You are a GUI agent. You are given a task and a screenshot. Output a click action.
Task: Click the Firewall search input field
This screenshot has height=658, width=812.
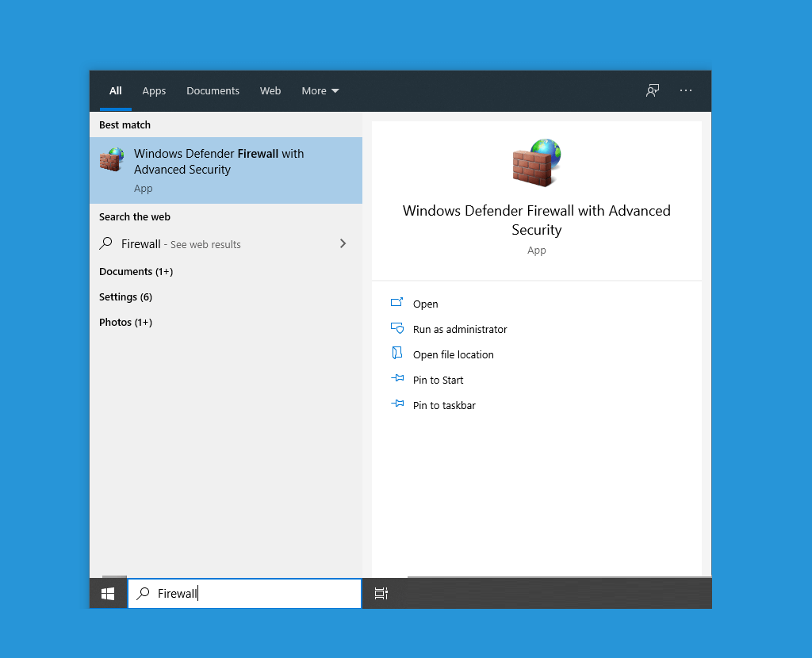tap(244, 593)
